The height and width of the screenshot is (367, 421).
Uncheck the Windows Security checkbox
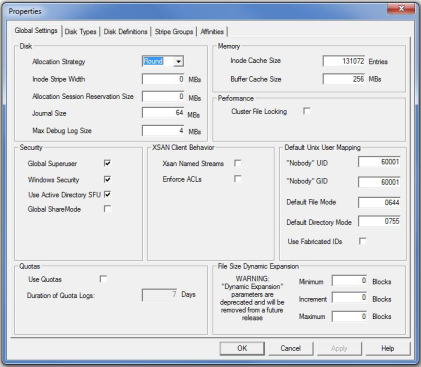click(x=107, y=179)
